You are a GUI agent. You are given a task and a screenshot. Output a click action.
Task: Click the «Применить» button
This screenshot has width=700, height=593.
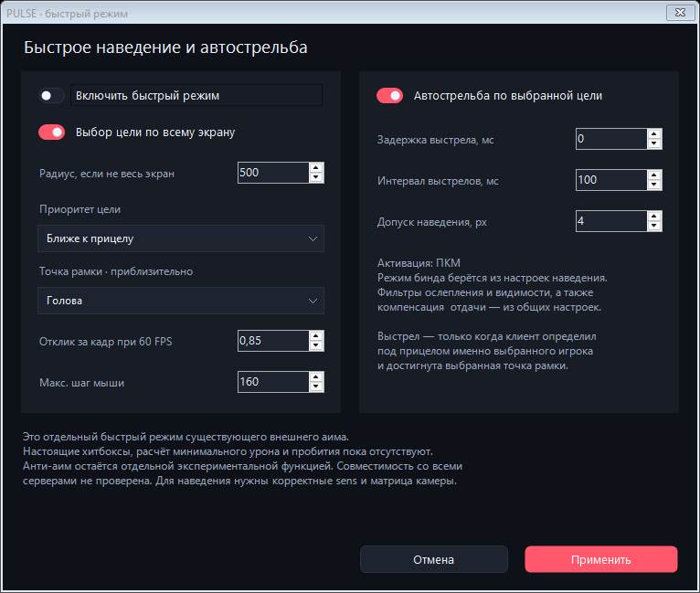[x=601, y=559]
